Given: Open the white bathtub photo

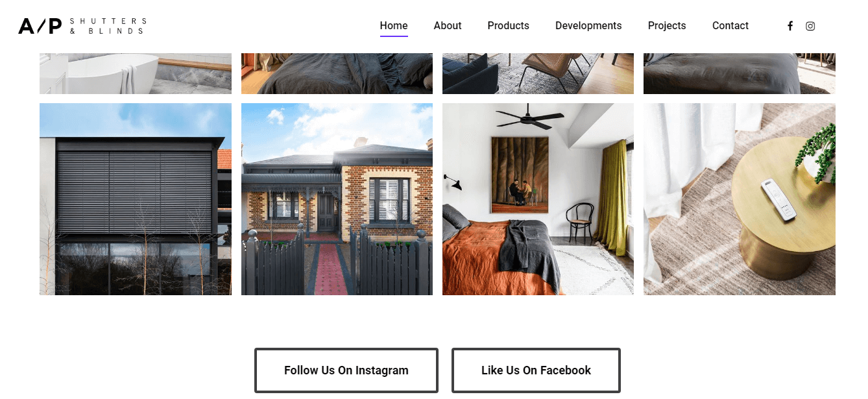Looking at the screenshot, I should (136, 73).
